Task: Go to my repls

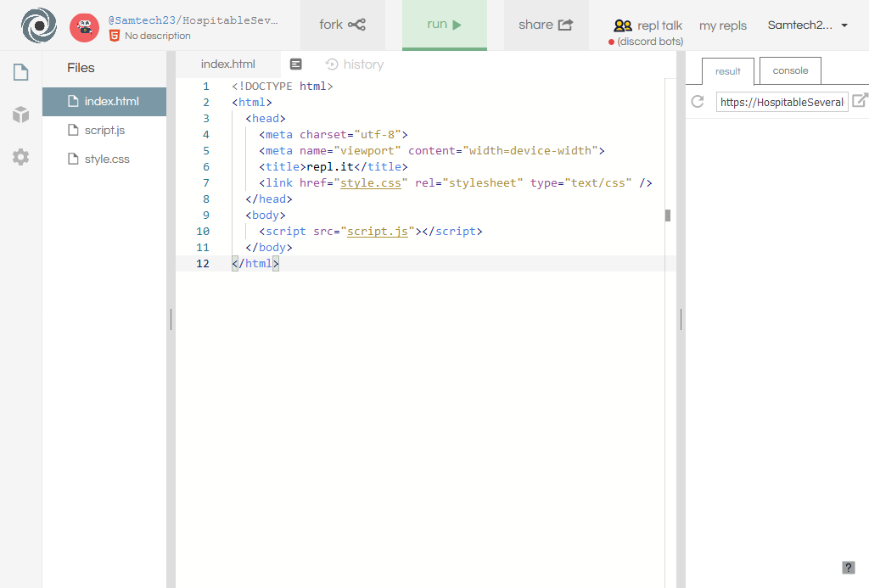Action: pyautogui.click(x=723, y=25)
